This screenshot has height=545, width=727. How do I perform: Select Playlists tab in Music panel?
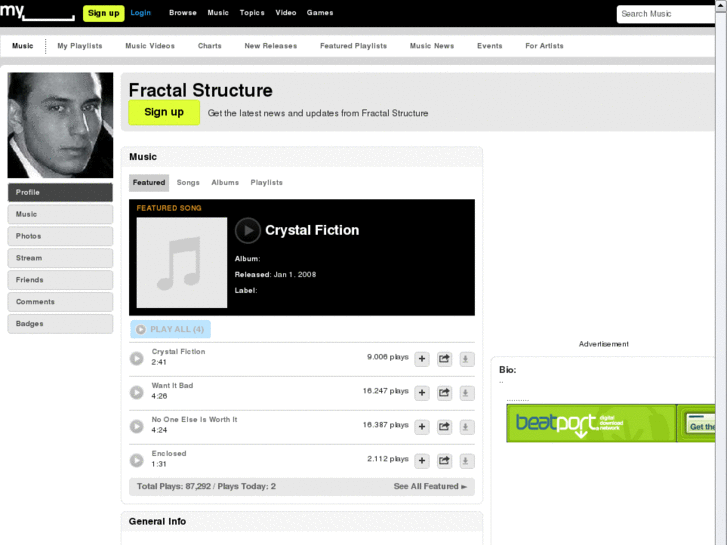point(267,183)
